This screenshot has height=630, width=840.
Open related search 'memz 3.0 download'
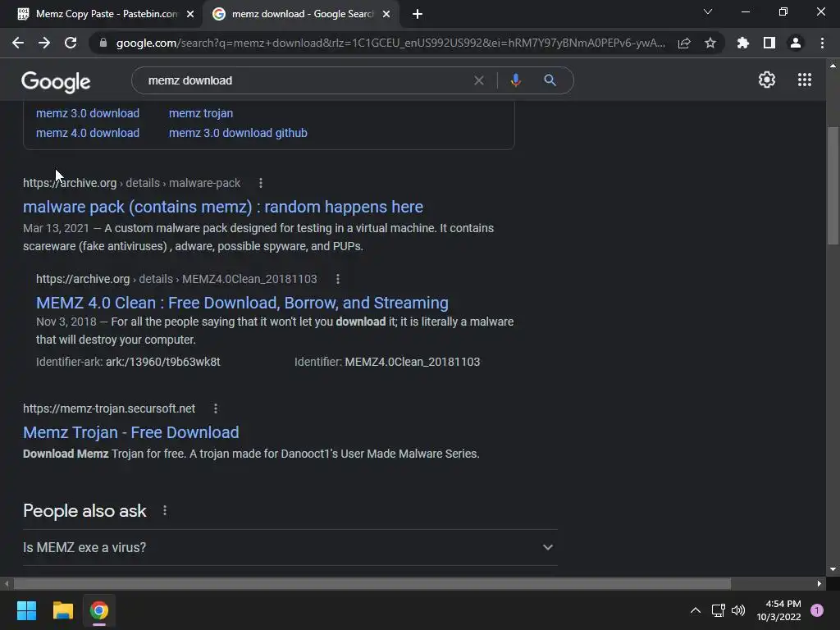coord(88,113)
